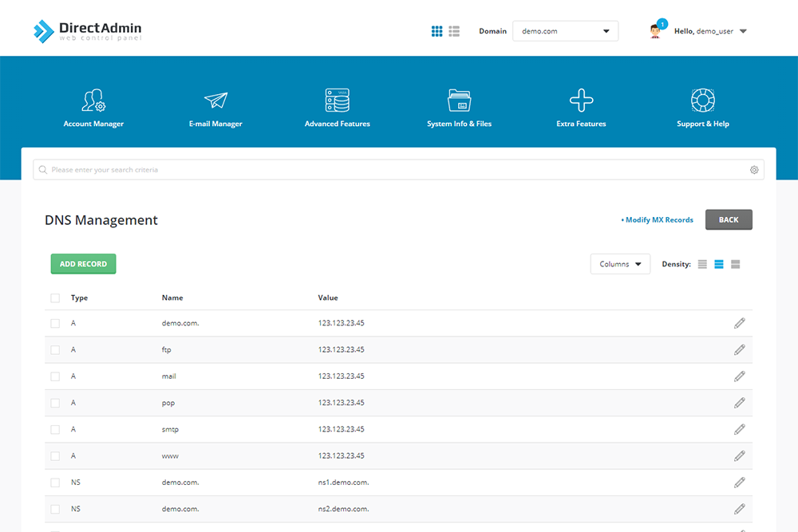Sort by the Type column header
The image size is (798, 532).
pos(79,298)
